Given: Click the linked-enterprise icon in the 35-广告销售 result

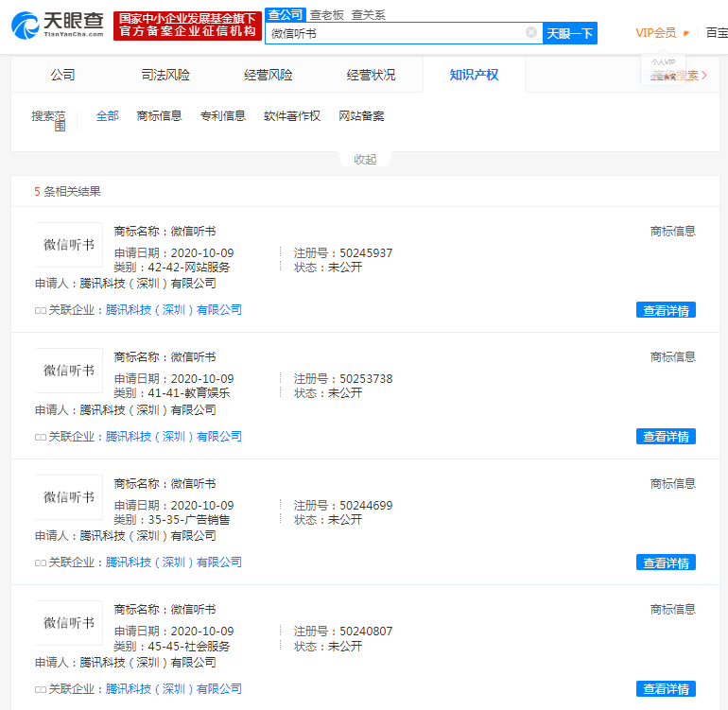Looking at the screenshot, I should click(41, 563).
